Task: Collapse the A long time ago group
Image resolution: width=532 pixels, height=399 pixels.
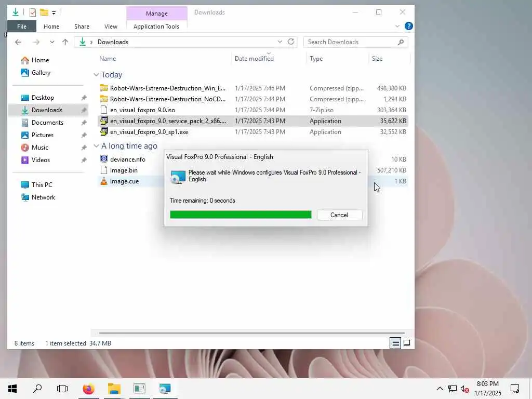Action: point(96,146)
